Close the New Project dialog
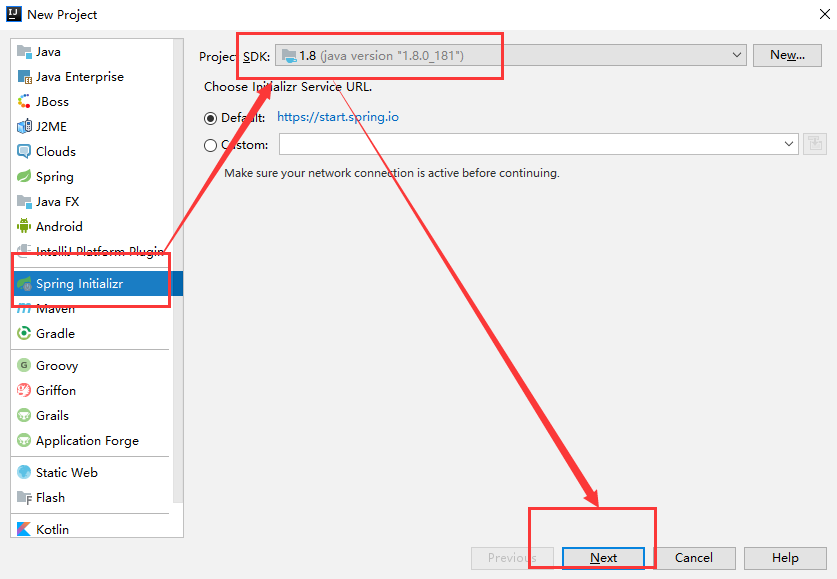 (x=825, y=14)
